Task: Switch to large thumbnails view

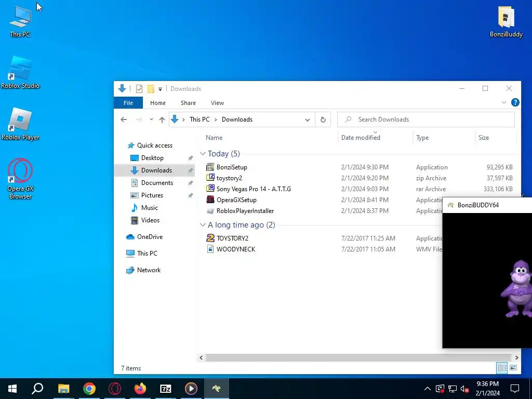Action: pos(513,368)
